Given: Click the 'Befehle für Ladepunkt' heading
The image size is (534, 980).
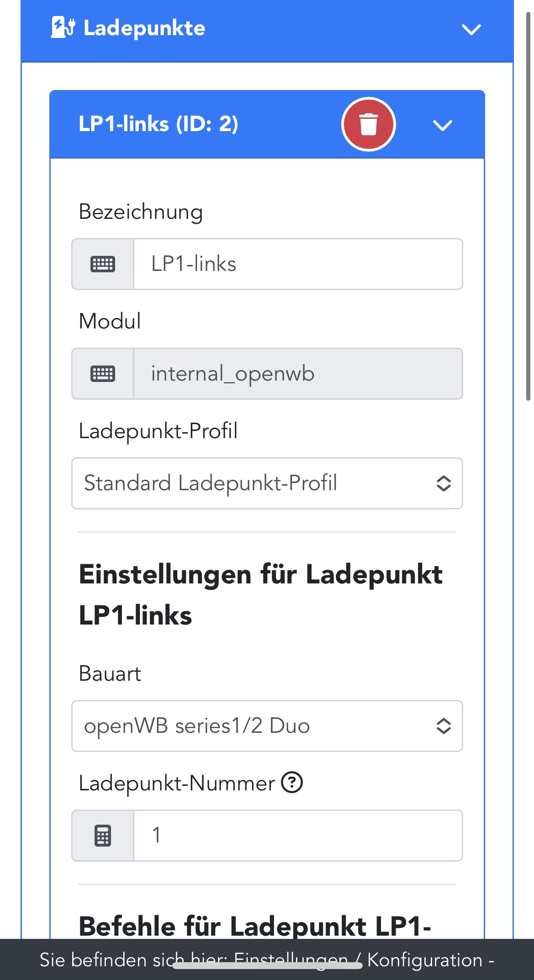Looking at the screenshot, I should coord(255,926).
